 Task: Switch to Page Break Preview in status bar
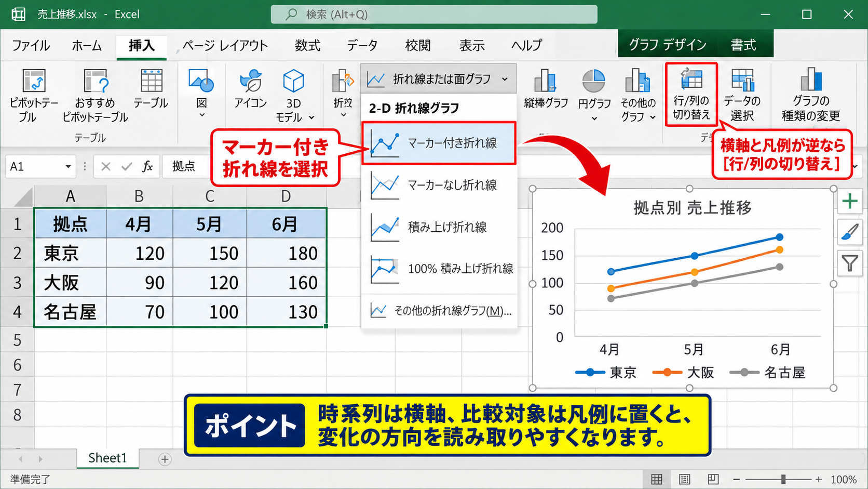pyautogui.click(x=713, y=479)
